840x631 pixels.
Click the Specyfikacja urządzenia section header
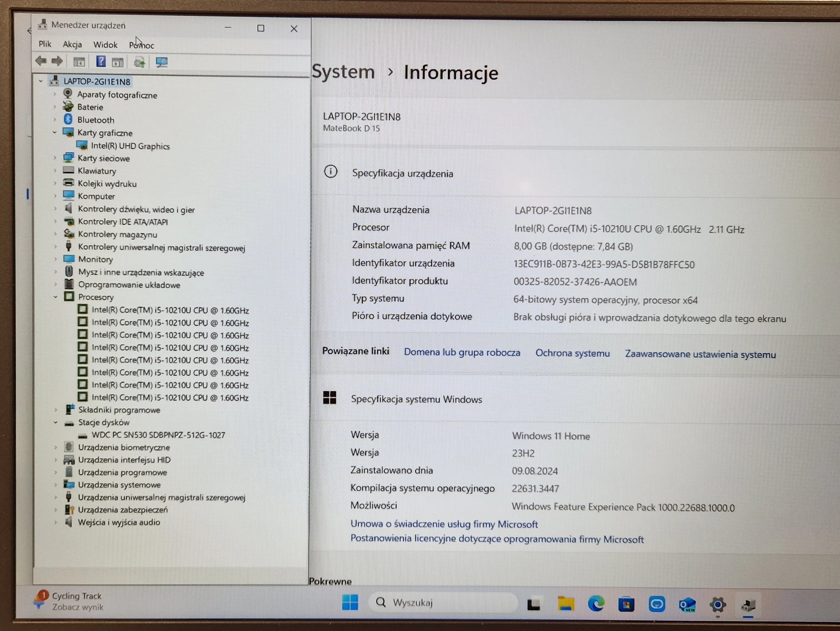pos(402,173)
